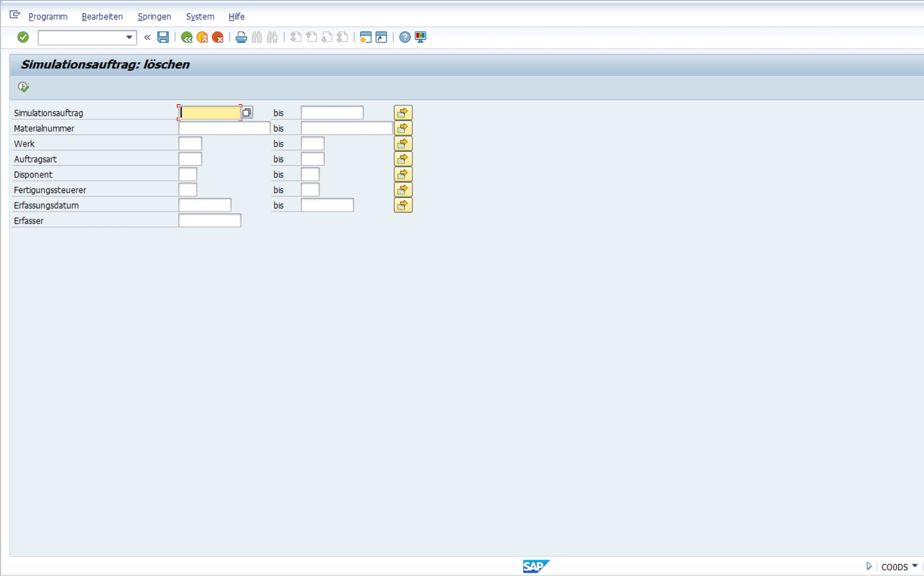Click the Materialnummer bis field
This screenshot has width=924, height=576.
(x=347, y=128)
